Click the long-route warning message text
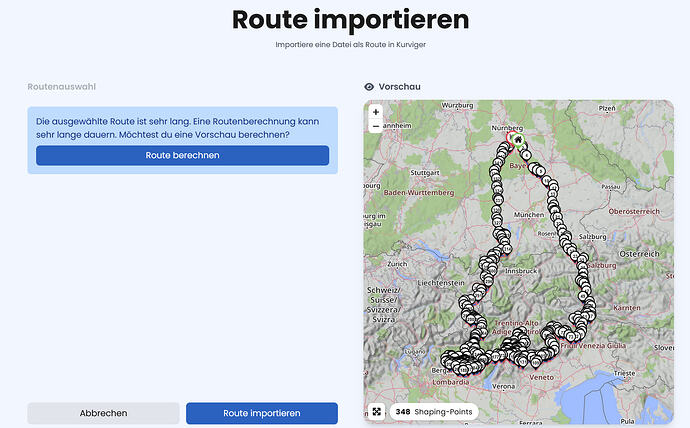 click(x=182, y=127)
